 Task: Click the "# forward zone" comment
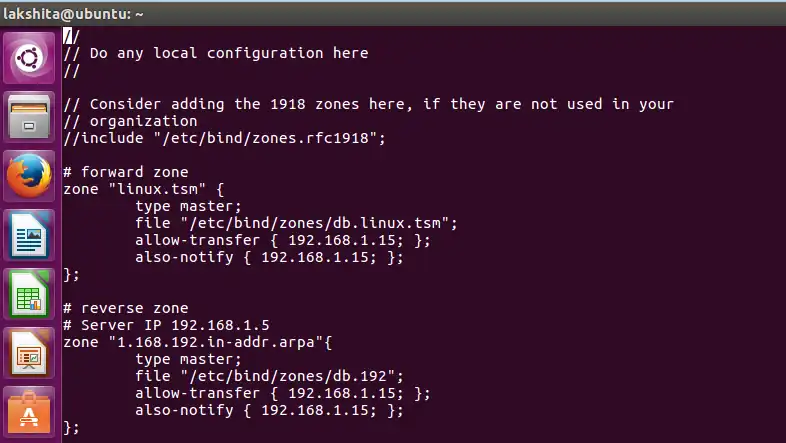click(125, 172)
